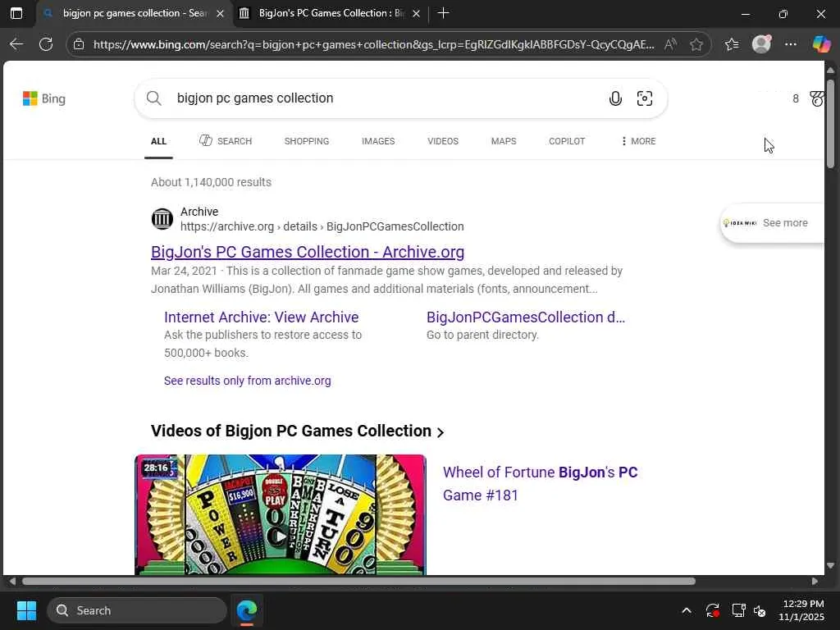The width and height of the screenshot is (840, 630).
Task: Open a new tab with the plus button
Action: click(443, 13)
